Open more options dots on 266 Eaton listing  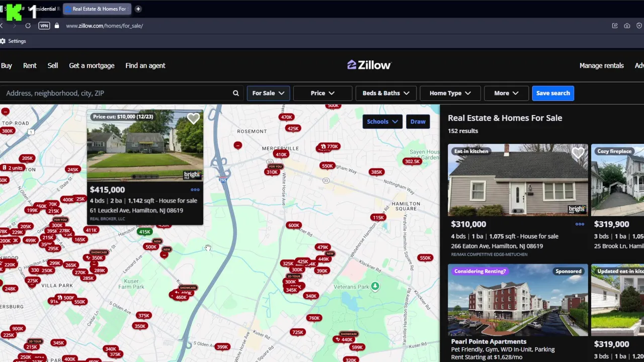(x=580, y=224)
